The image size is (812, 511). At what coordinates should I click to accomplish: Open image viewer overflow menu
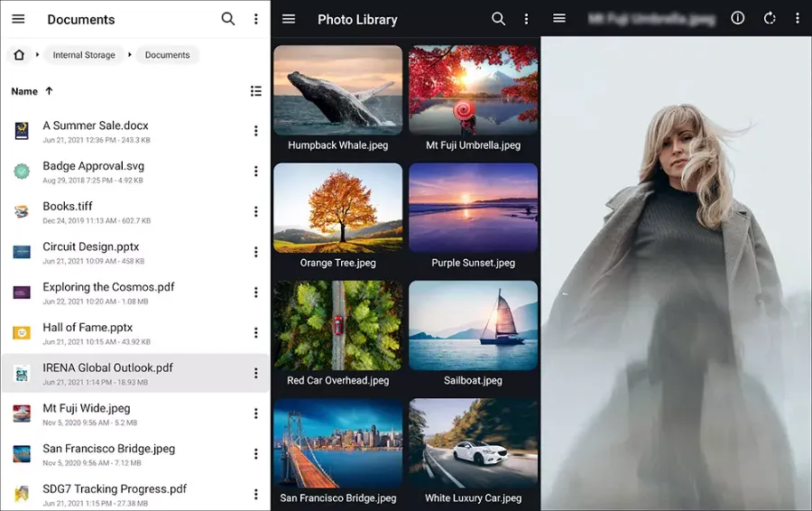pyautogui.click(x=797, y=19)
